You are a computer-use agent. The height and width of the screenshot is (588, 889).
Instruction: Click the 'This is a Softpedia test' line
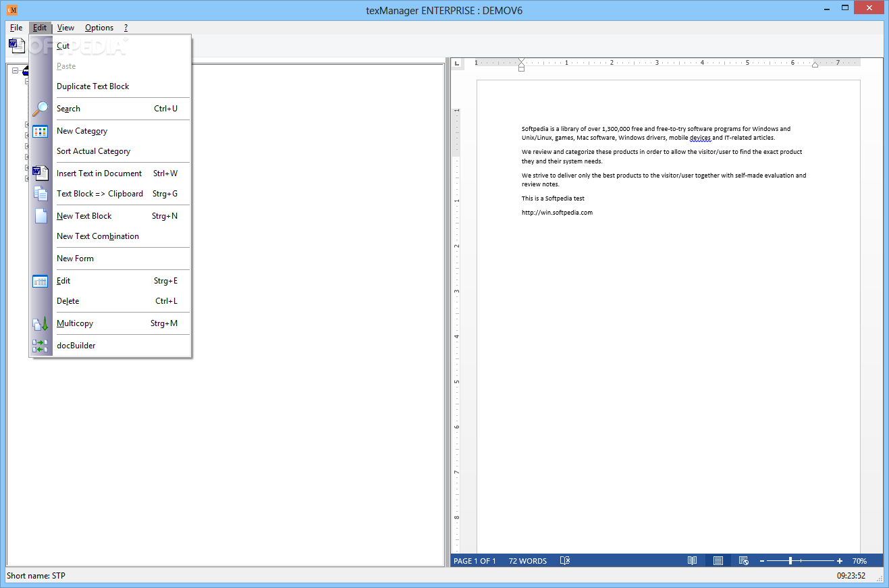[553, 198]
